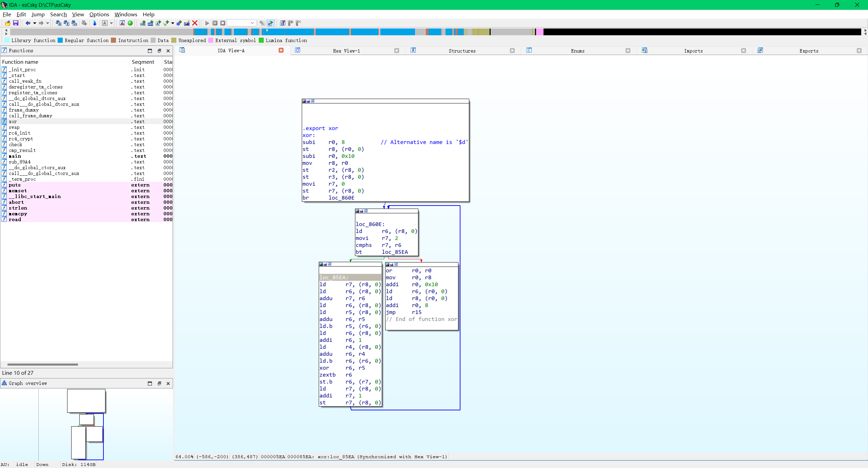This screenshot has width=868, height=468.
Task: Select the rc4_init function row
Action: click(86, 133)
